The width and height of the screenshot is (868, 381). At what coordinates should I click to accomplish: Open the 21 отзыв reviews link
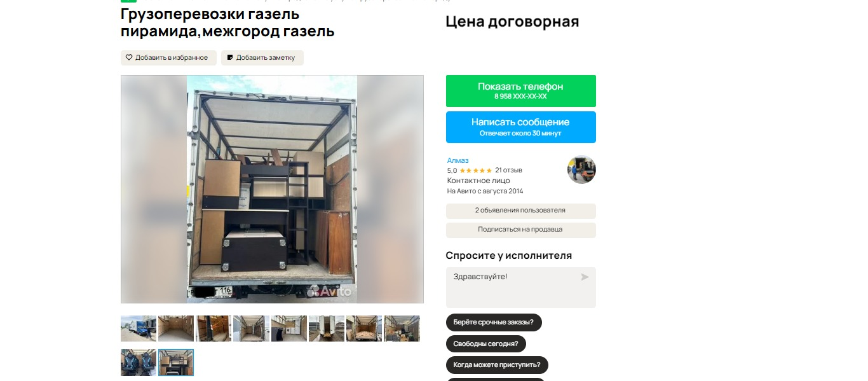tap(508, 170)
